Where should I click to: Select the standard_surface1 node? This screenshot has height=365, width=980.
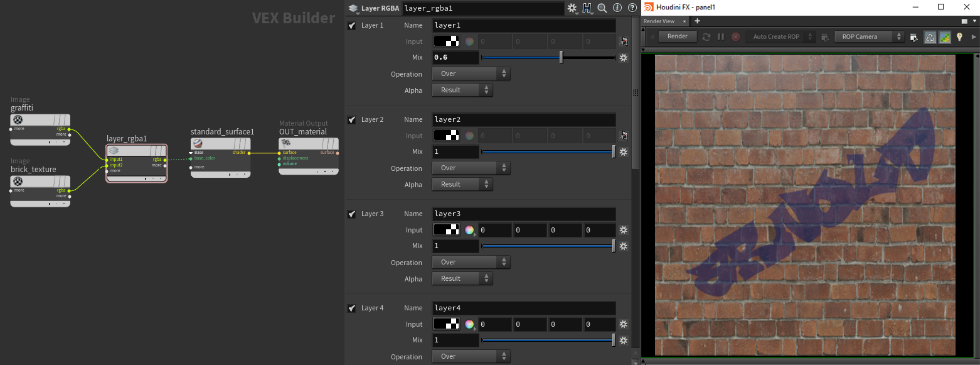pyautogui.click(x=221, y=158)
